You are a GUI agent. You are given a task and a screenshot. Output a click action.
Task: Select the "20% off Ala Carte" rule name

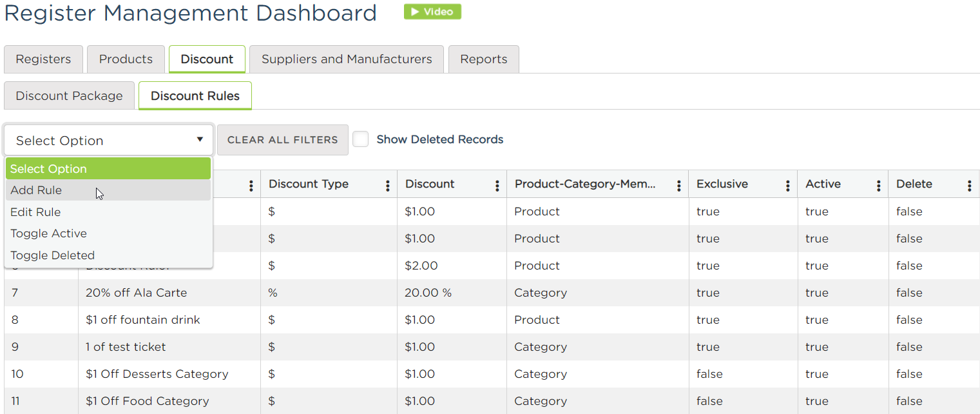tap(136, 293)
